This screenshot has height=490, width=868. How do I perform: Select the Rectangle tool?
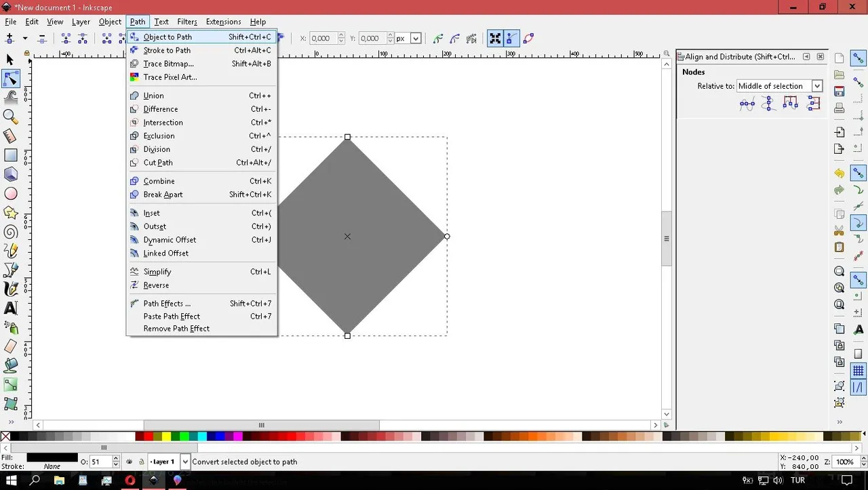coord(10,155)
